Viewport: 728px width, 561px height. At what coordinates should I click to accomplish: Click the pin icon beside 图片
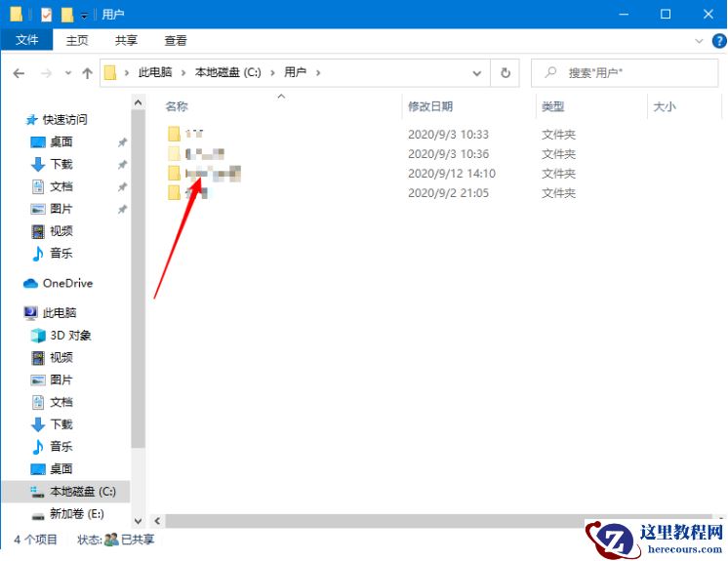(x=122, y=209)
